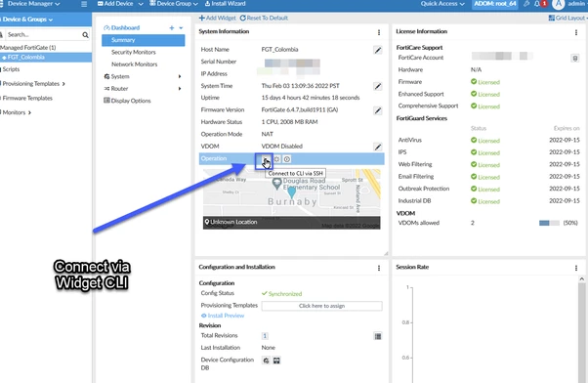Click the first Device Configuration DB icon
This screenshot has width=588, height=383.
click(266, 361)
